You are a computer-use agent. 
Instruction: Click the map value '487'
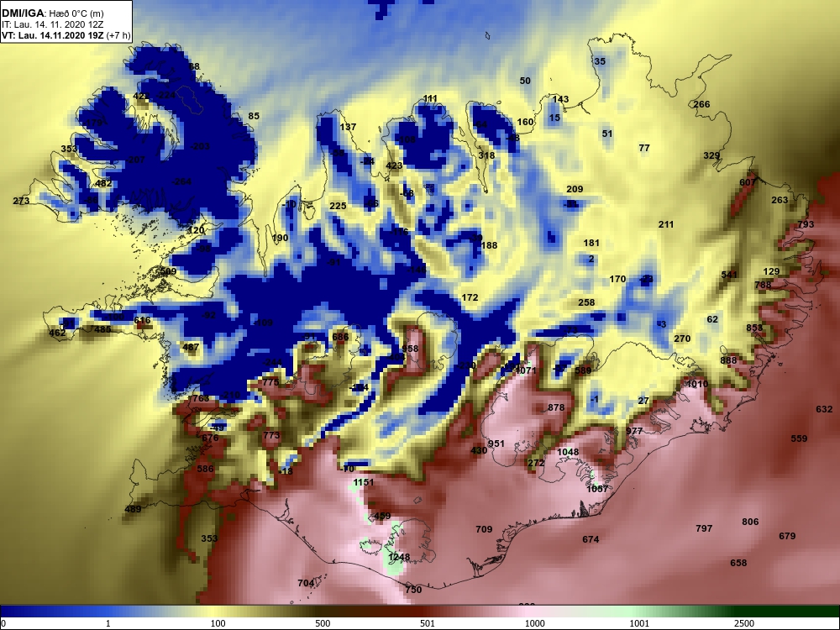click(x=191, y=347)
